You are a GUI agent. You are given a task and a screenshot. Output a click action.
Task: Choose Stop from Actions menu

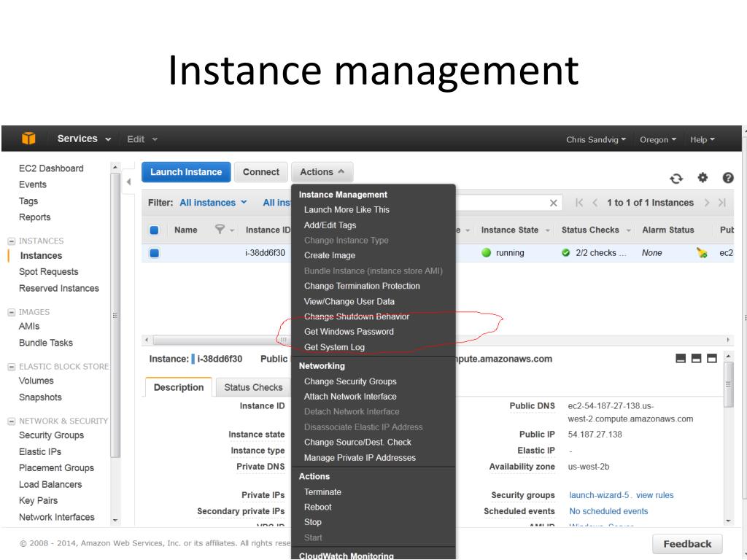312,522
